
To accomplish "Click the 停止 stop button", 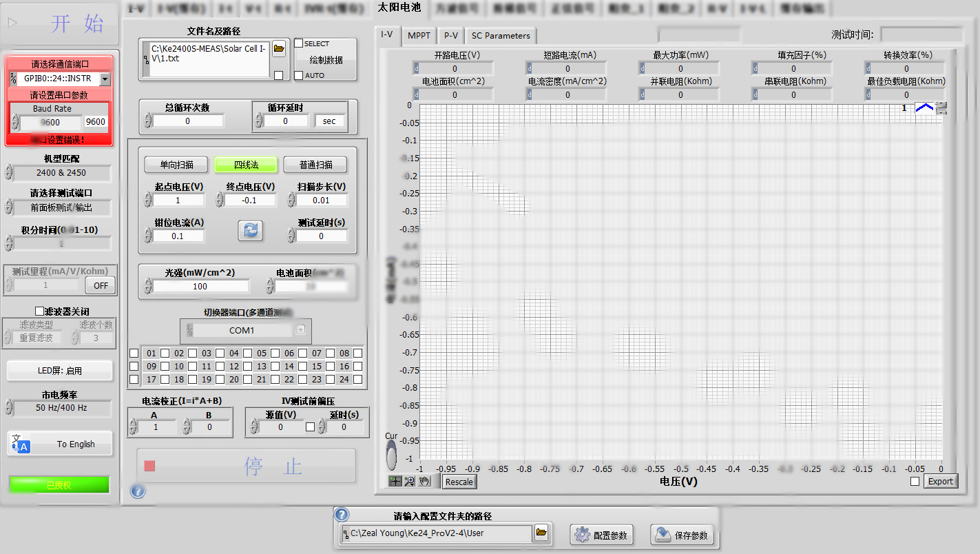I will [246, 466].
